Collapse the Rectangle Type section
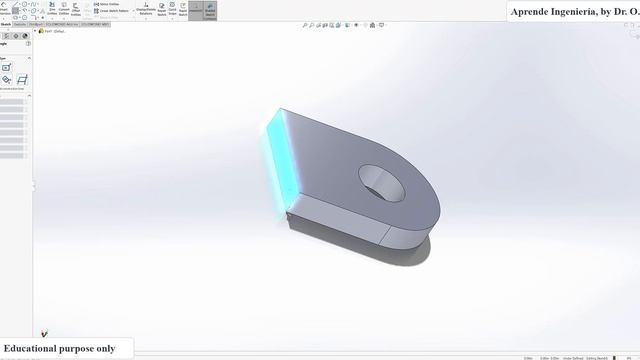This screenshot has height=360, width=640. click(x=29, y=58)
